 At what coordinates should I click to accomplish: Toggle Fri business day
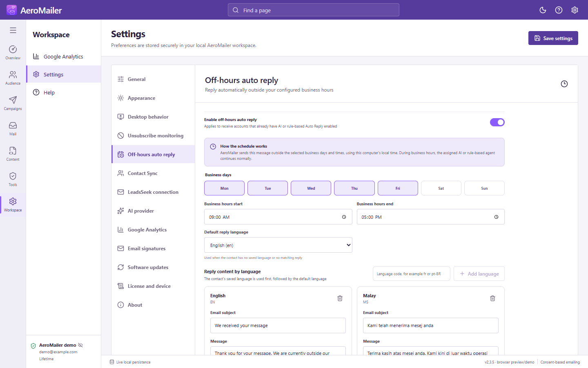tap(398, 188)
